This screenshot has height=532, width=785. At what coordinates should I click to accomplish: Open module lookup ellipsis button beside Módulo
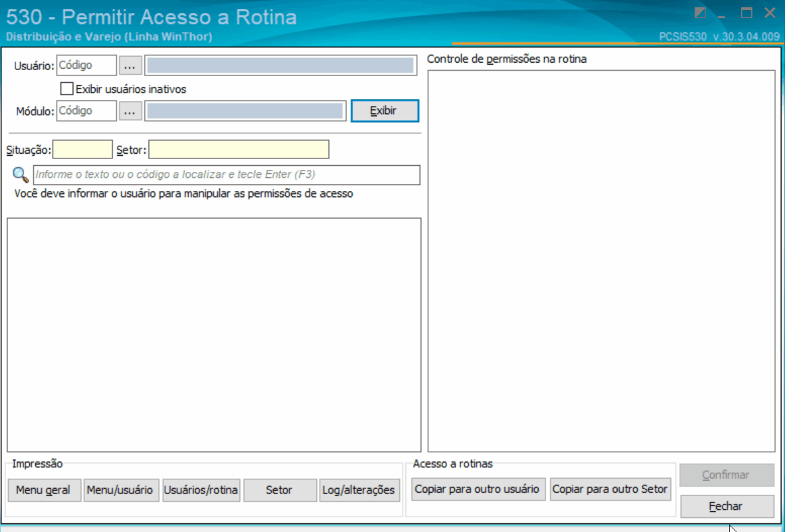click(x=130, y=111)
